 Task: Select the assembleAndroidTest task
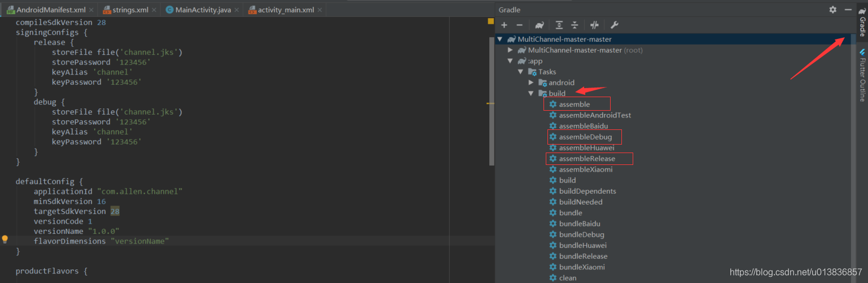coord(595,115)
